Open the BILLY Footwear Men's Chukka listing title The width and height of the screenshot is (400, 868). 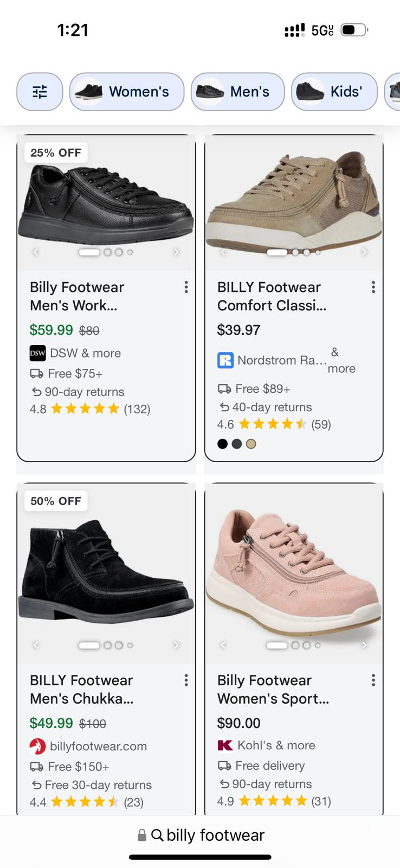point(81,690)
